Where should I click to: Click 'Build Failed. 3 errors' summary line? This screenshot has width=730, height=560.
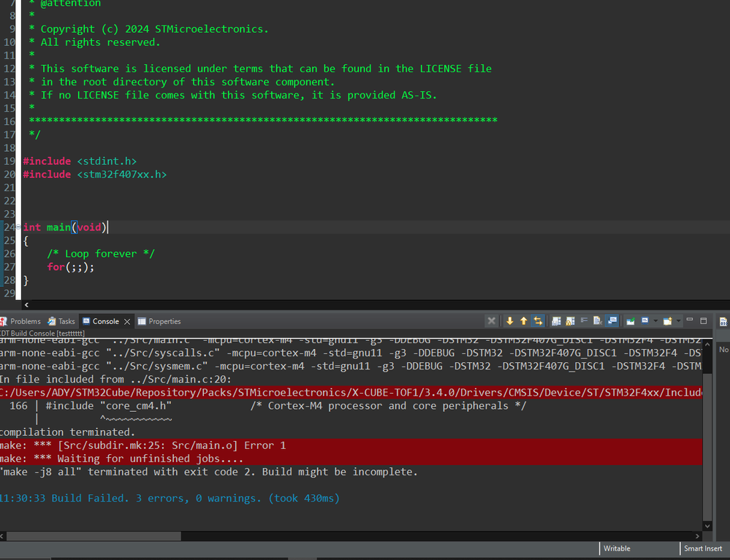click(170, 499)
